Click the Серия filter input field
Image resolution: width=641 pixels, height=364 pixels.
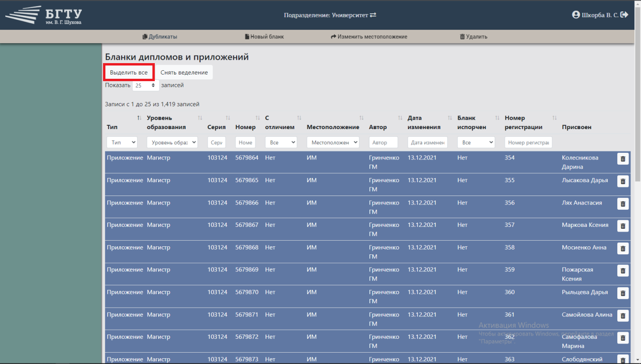click(217, 142)
